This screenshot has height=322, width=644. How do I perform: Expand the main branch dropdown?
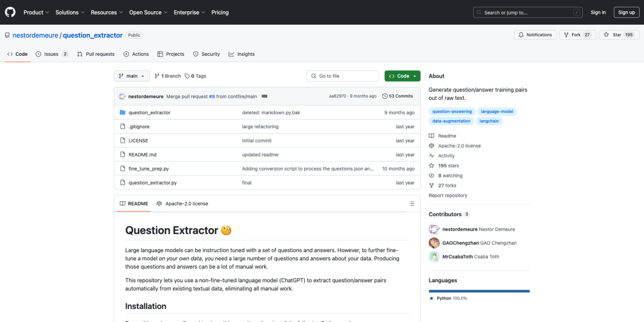tap(131, 76)
